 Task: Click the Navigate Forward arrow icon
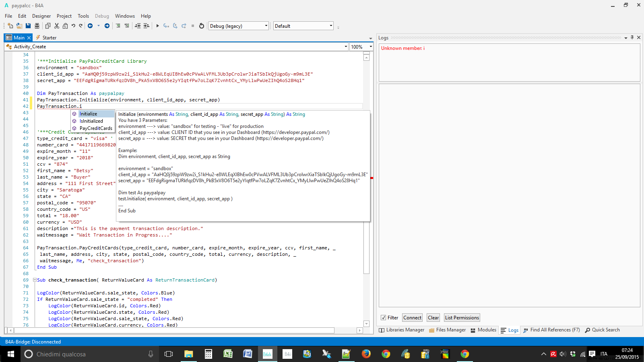(107, 26)
